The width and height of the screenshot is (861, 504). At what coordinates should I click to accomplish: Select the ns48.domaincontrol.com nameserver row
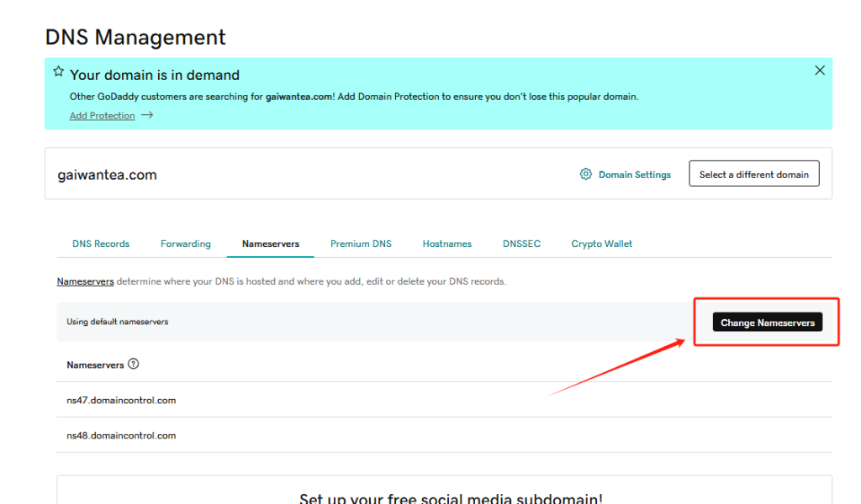click(x=121, y=436)
